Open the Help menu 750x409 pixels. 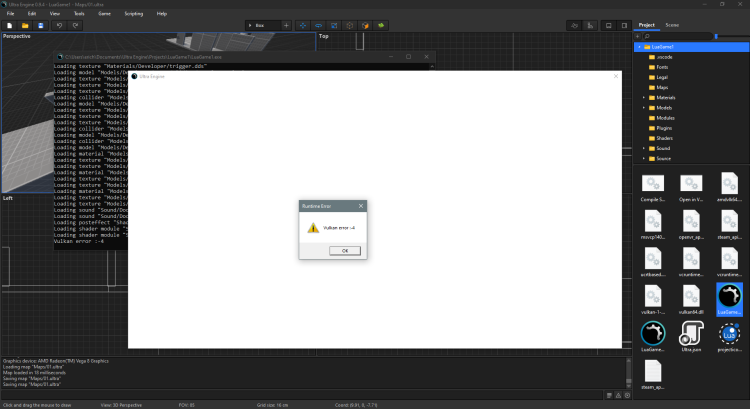(x=162, y=14)
